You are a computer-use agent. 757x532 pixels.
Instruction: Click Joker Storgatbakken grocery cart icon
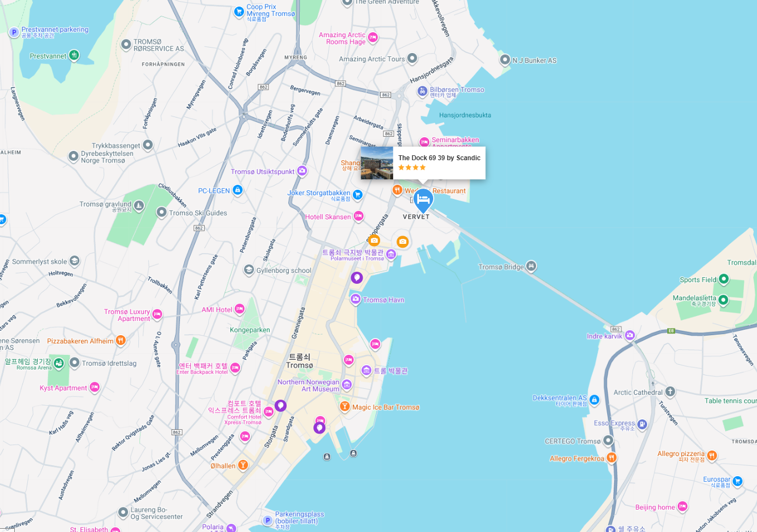(x=357, y=195)
